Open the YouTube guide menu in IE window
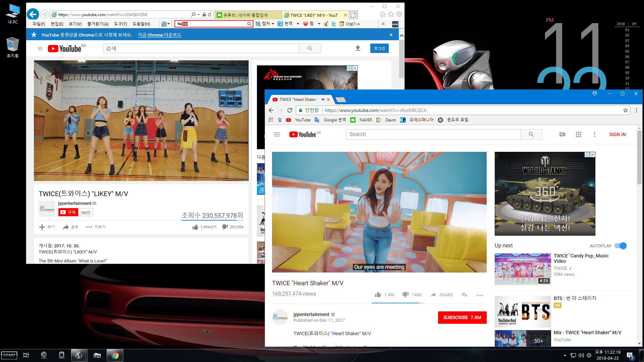 40,49
